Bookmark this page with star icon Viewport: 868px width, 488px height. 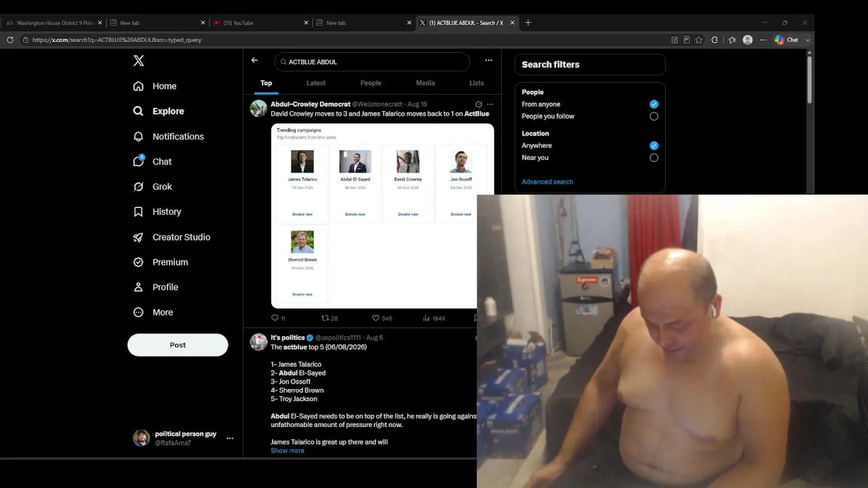pos(699,40)
